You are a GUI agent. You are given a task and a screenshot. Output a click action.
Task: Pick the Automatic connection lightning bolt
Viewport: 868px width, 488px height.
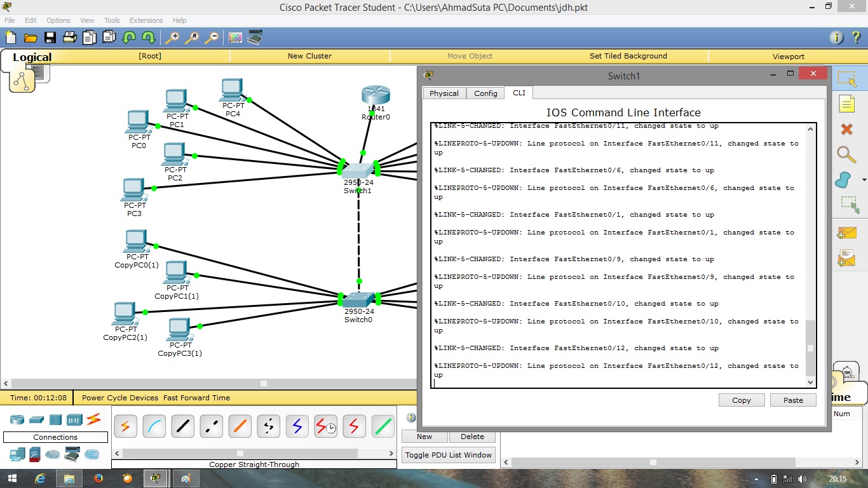tap(125, 426)
